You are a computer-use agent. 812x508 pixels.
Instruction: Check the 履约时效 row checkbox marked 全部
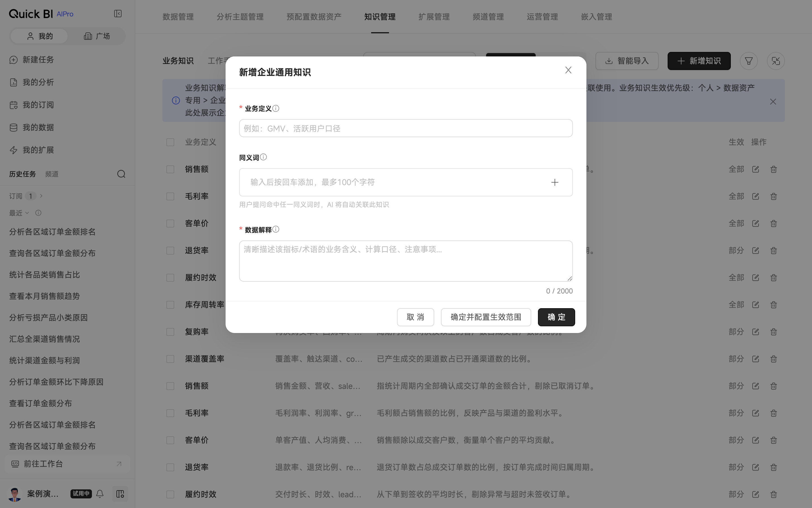click(171, 277)
